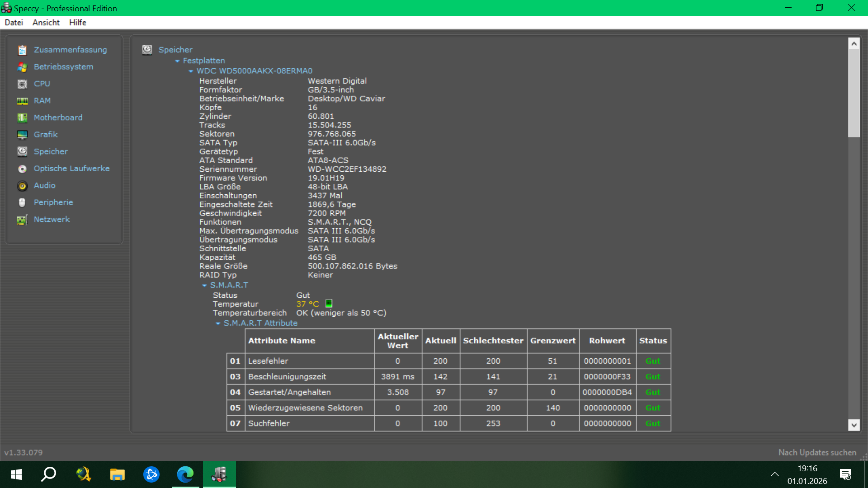Image resolution: width=868 pixels, height=488 pixels.
Task: Collapse the WDC WD5000AAKX drive node
Action: click(x=191, y=71)
